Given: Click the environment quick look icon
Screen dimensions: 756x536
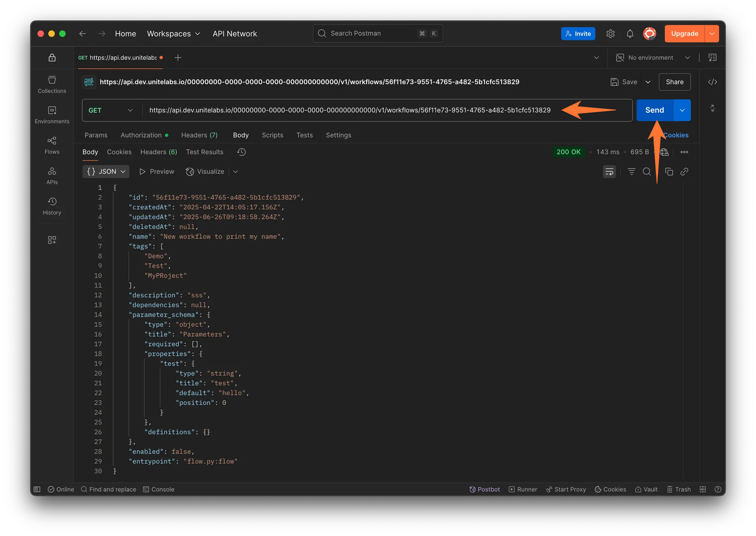Looking at the screenshot, I should 712,58.
